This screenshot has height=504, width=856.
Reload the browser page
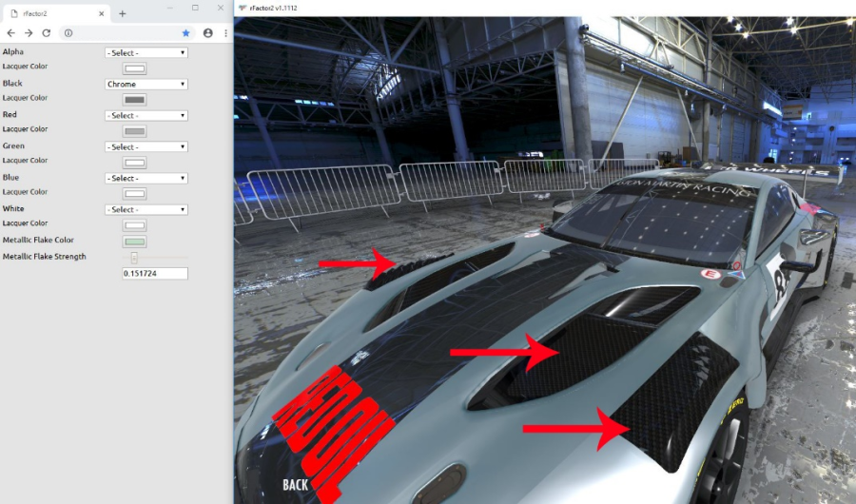tap(47, 33)
